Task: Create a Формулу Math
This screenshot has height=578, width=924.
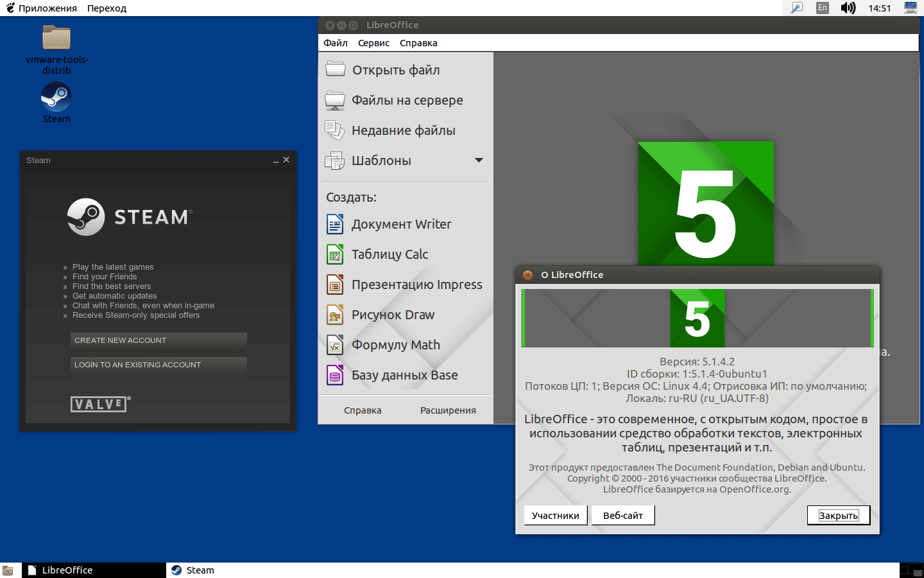Action: [x=396, y=345]
